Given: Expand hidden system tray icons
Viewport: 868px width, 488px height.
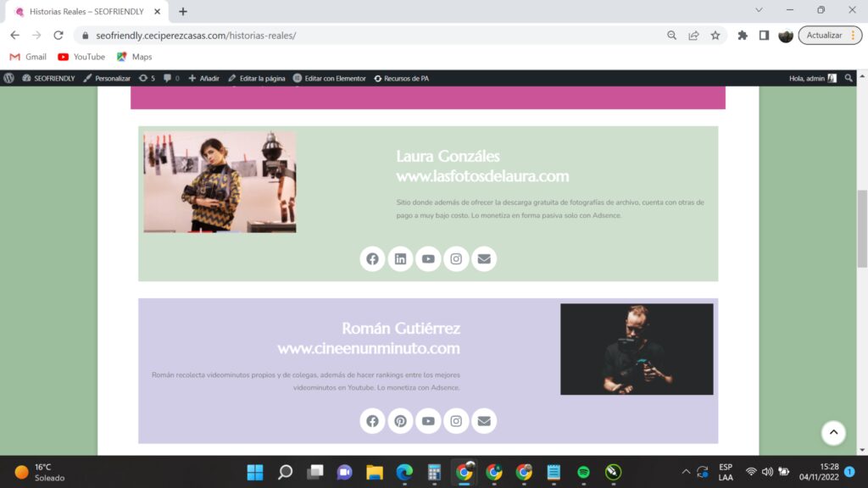Looking at the screenshot, I should point(686,472).
